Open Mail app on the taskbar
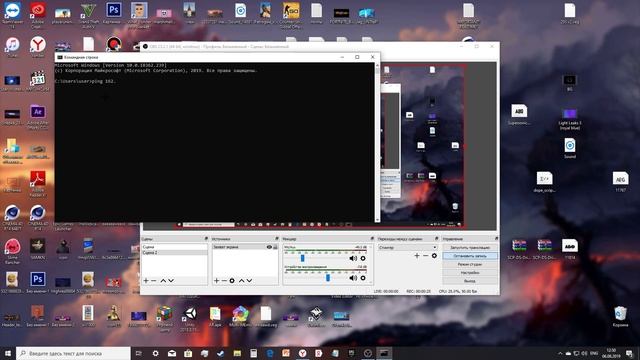Image resolution: width=640 pixels, height=360 pixels. coord(172,353)
